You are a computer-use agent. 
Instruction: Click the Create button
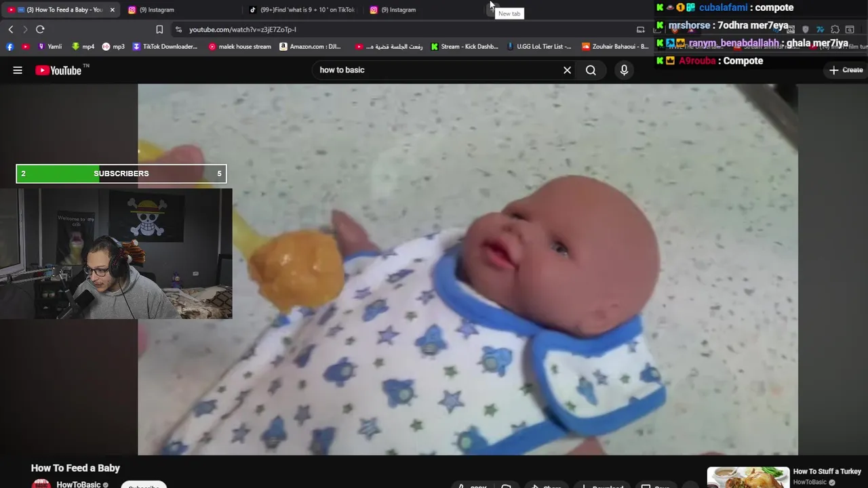point(846,70)
